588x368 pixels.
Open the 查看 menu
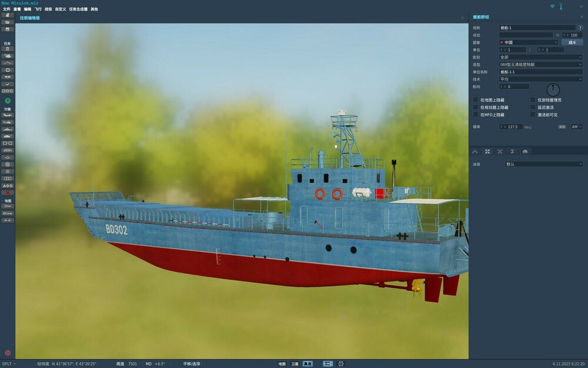(x=17, y=9)
